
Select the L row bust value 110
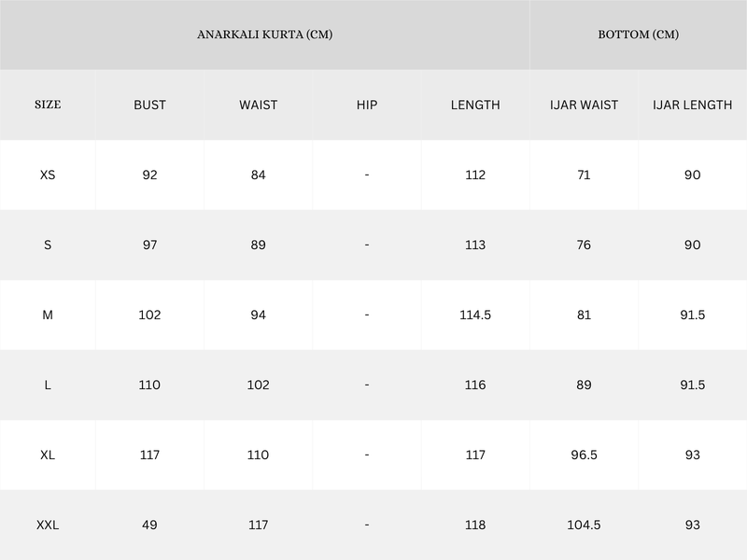click(149, 385)
